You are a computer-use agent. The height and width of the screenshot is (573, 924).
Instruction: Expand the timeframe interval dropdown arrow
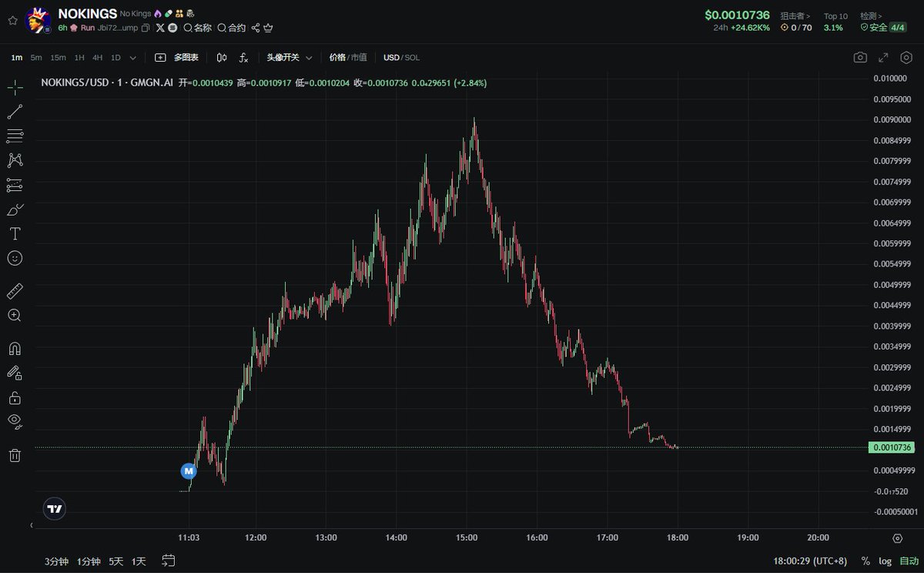coord(133,58)
